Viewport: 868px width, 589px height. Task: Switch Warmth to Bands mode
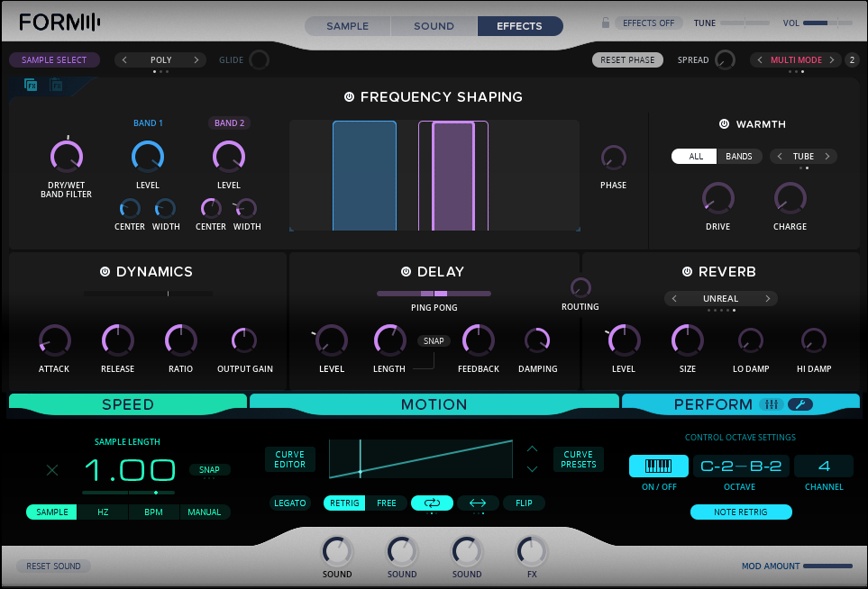[x=739, y=156]
